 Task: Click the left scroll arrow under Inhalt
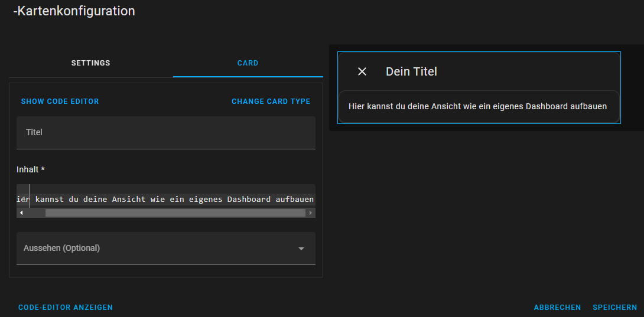click(x=21, y=213)
